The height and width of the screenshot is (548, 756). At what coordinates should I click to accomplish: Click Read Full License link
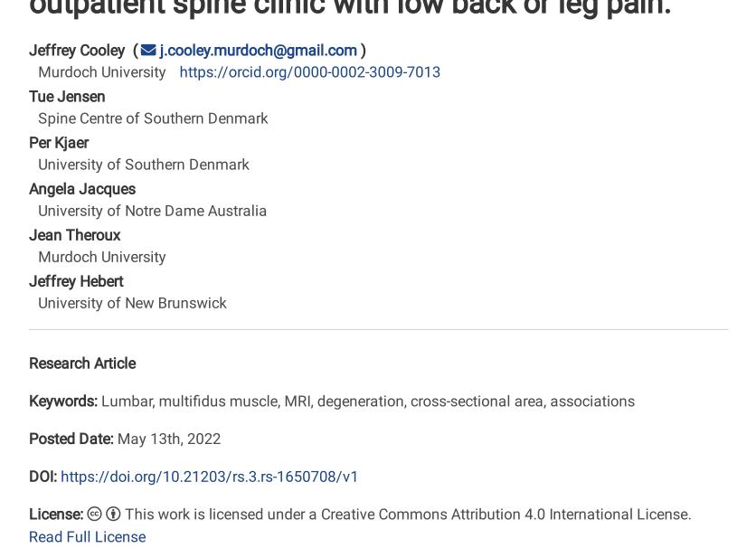coord(88,537)
